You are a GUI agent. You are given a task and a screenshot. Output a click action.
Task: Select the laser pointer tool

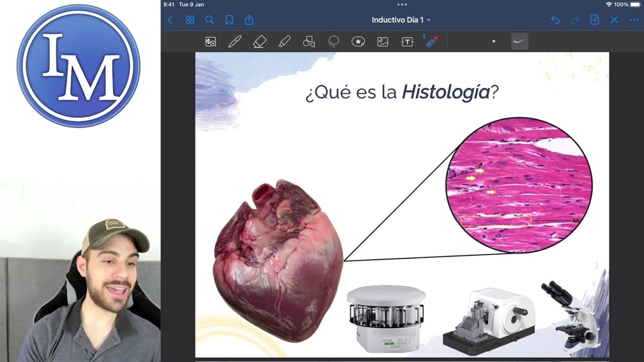pyautogui.click(x=431, y=42)
